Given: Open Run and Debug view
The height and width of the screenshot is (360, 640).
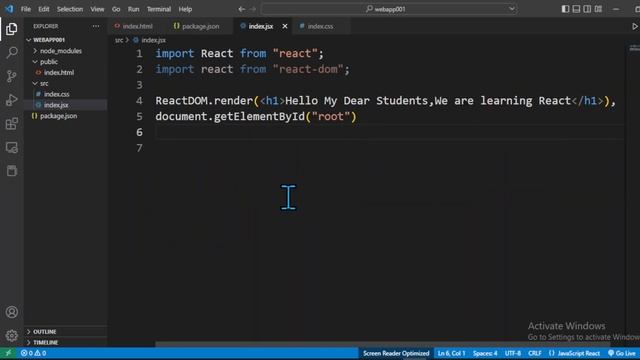Looking at the screenshot, I should coord(12,100).
